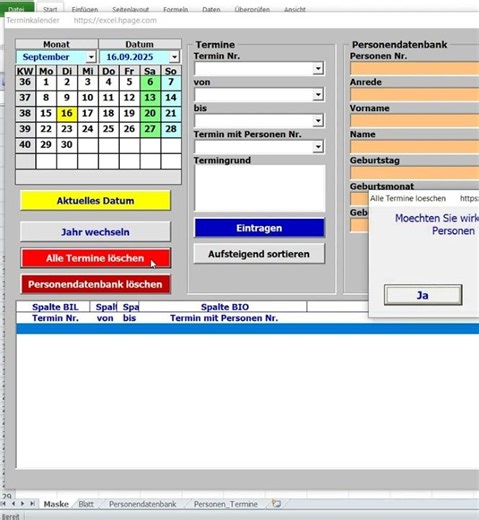
Task: Select day 15 in the calendar
Action: 46,113
